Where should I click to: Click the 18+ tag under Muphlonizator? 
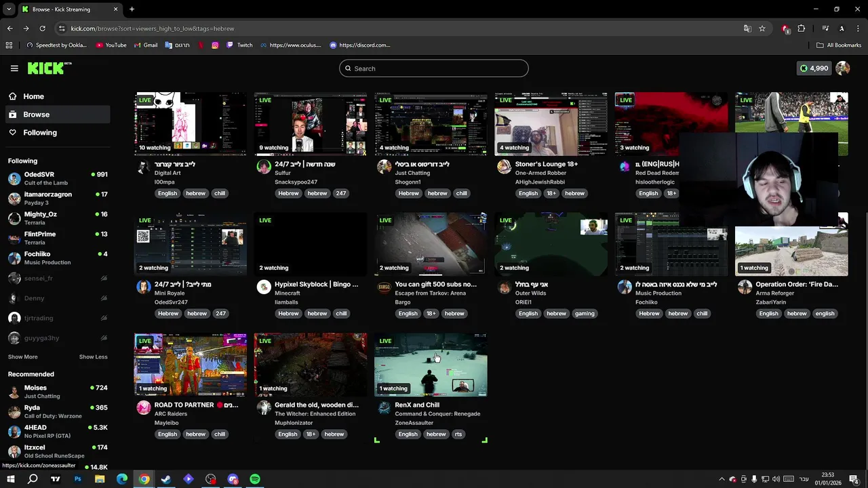[311, 434]
